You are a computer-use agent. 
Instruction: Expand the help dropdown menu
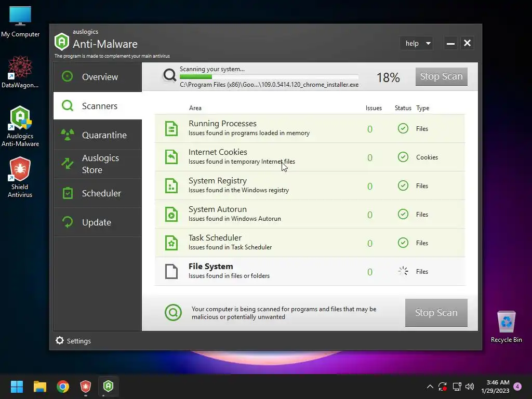[417, 43]
